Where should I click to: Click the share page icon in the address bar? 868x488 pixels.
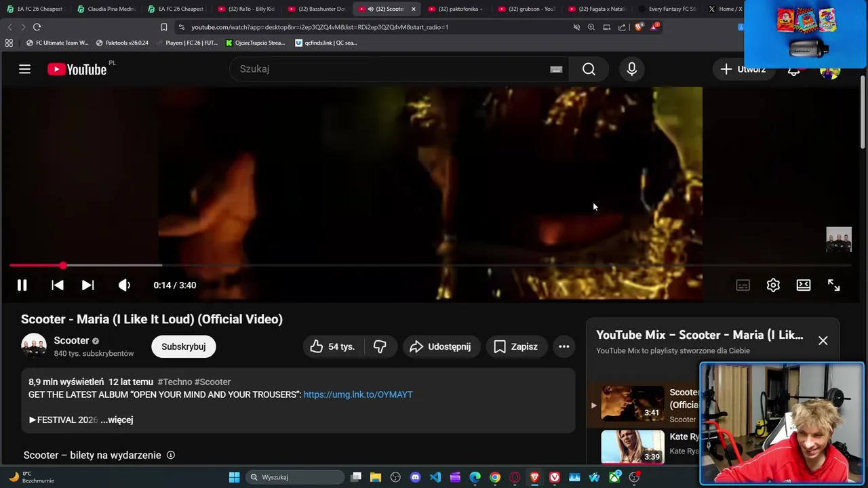pos(622,27)
